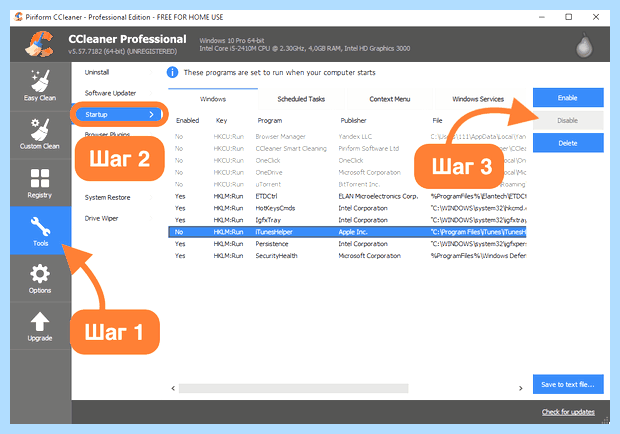The width and height of the screenshot is (620, 434).
Task: Select the SecurityHealth startup entry
Action: pos(347,256)
